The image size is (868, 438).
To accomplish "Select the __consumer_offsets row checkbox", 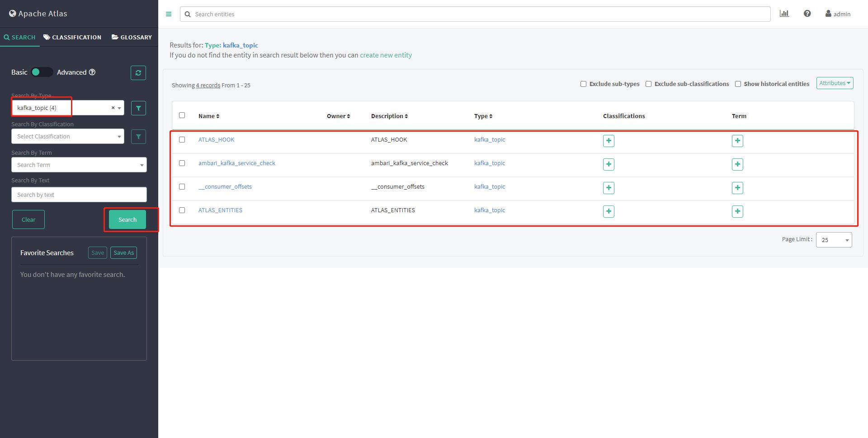I will point(182,187).
